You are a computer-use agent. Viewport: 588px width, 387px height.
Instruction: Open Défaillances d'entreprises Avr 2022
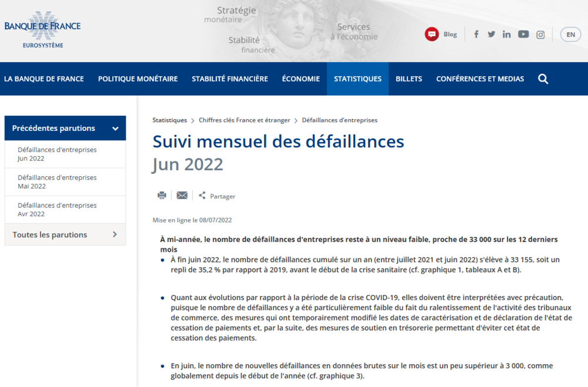pos(57,210)
